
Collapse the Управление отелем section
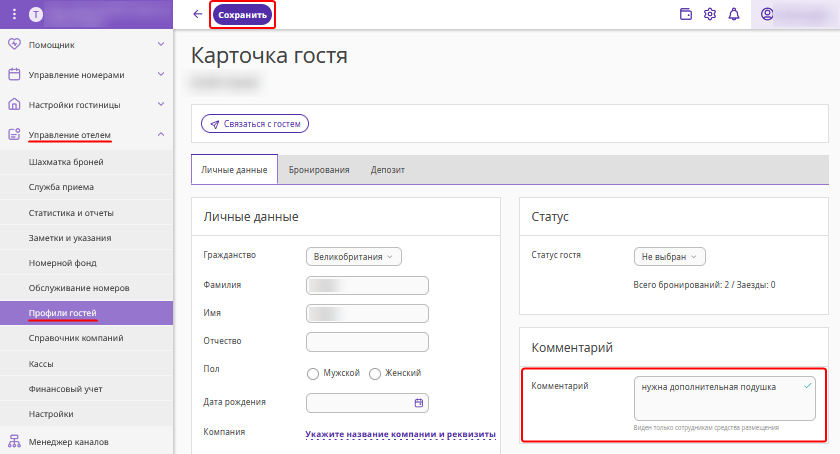[x=161, y=134]
